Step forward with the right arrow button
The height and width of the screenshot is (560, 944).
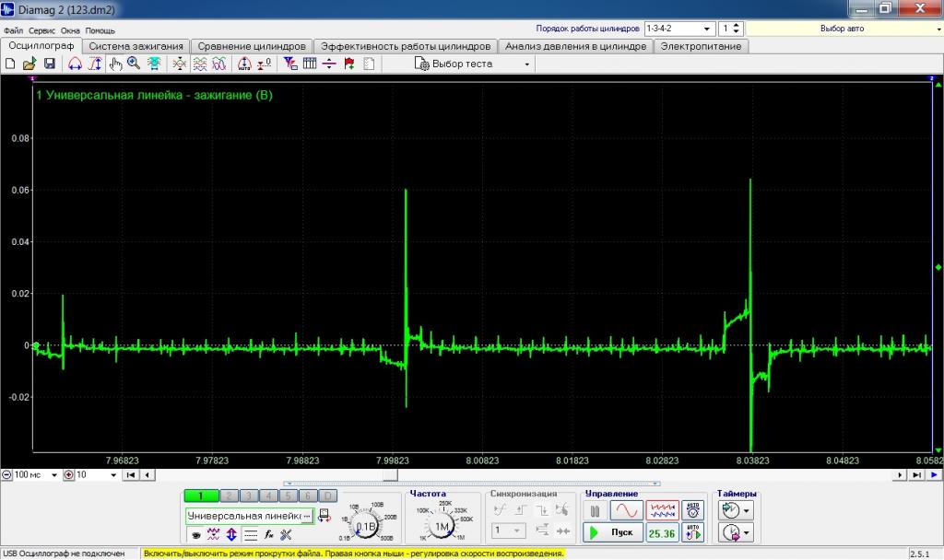tap(900, 474)
